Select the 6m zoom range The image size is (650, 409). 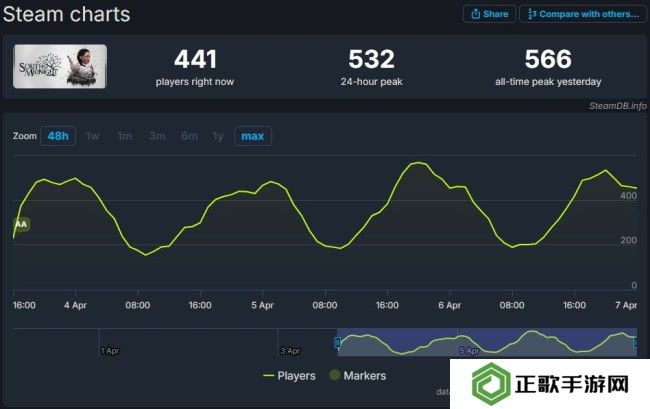click(x=189, y=136)
